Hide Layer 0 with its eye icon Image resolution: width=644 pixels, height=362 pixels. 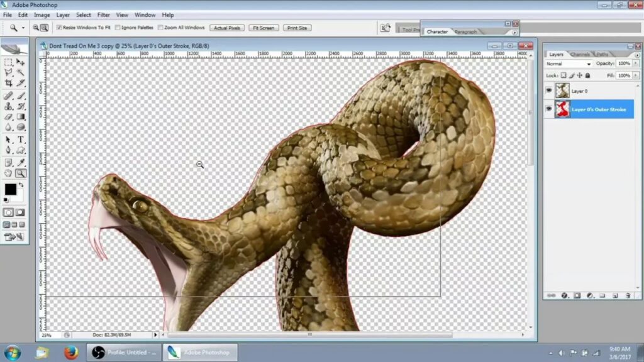549,90
